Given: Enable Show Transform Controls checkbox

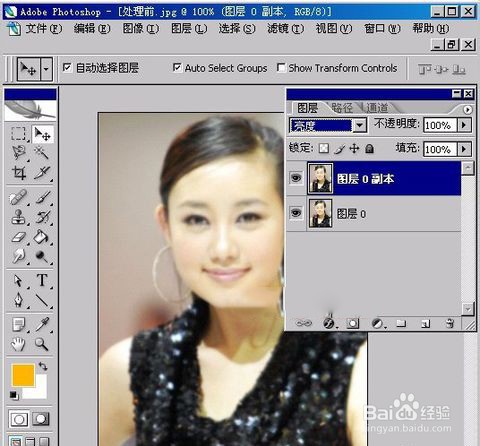Looking at the screenshot, I should (x=281, y=67).
